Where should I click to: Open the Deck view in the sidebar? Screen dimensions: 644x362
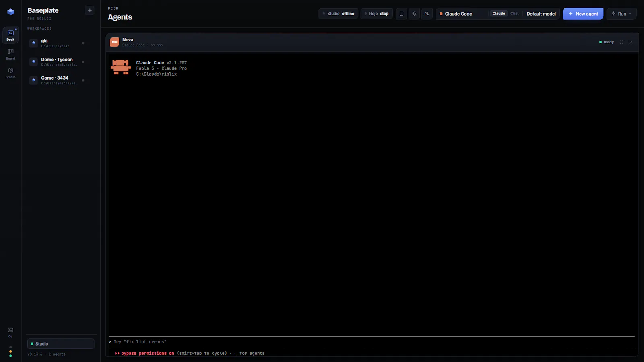10,35
